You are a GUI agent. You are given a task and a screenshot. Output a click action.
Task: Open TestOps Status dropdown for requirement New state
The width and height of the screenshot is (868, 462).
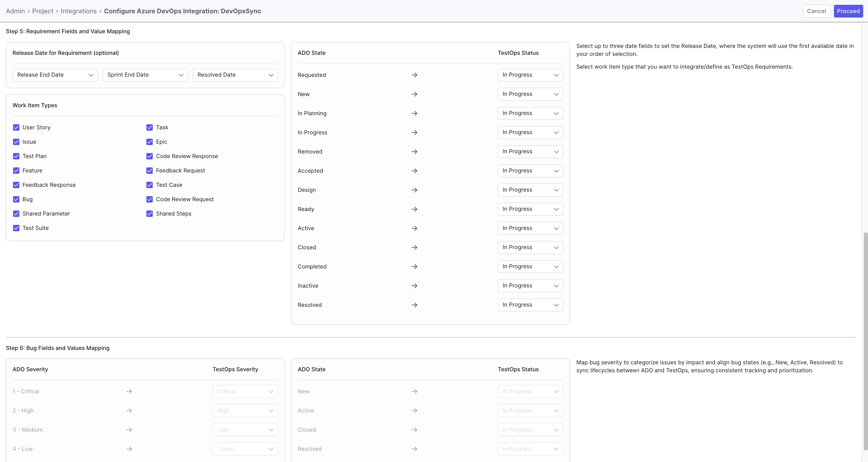(x=530, y=94)
